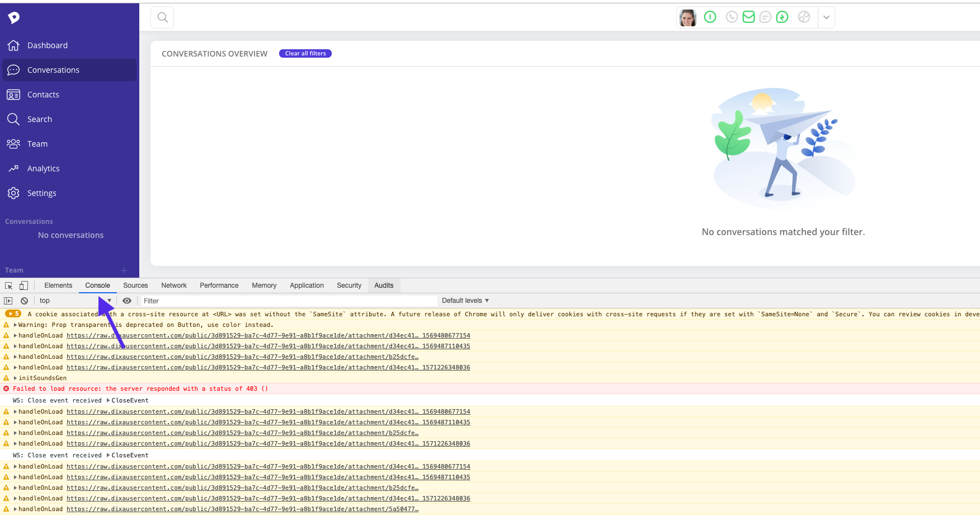Switch to the Network tab
980x515 pixels.
174,285
